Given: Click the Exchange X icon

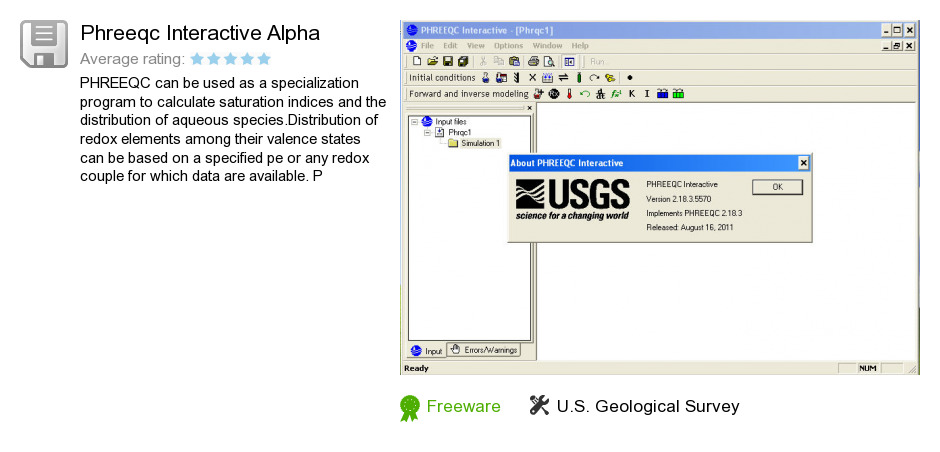Looking at the screenshot, I should coord(532,77).
